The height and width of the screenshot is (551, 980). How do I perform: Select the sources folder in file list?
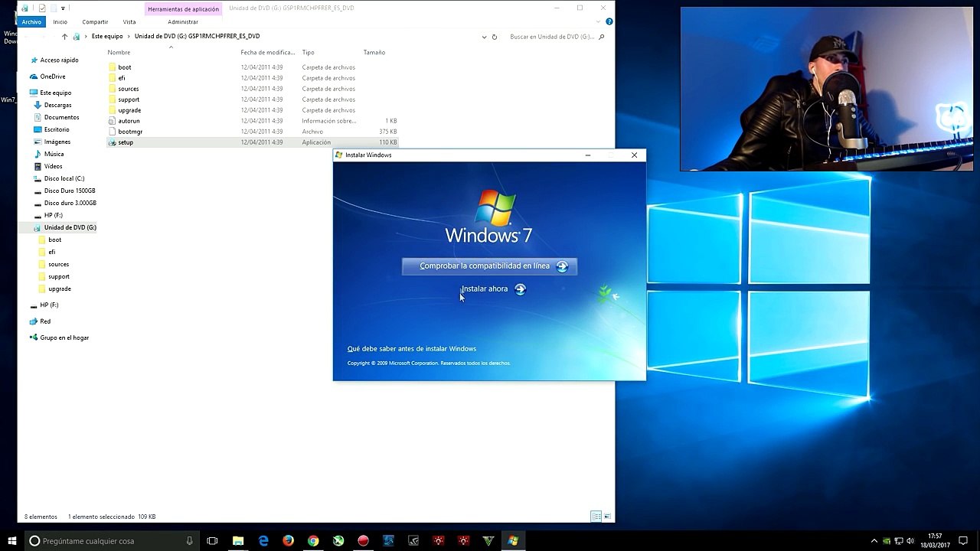tap(128, 89)
